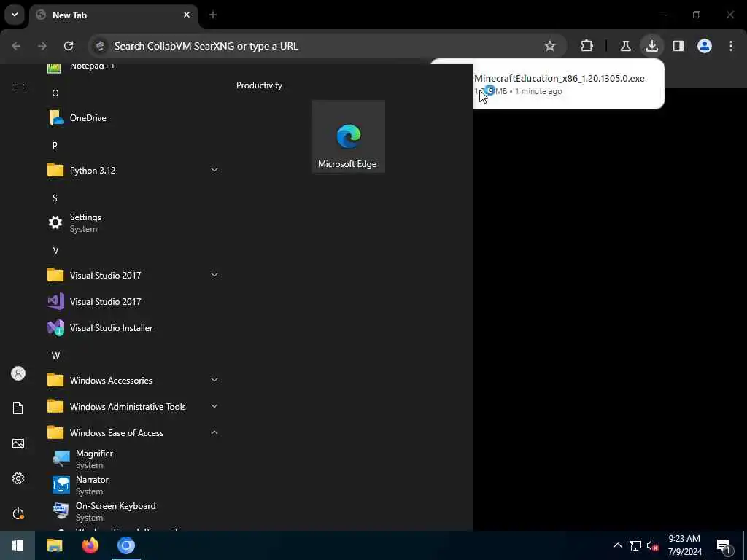
Task: Go back in Chrome
Action: [16, 46]
